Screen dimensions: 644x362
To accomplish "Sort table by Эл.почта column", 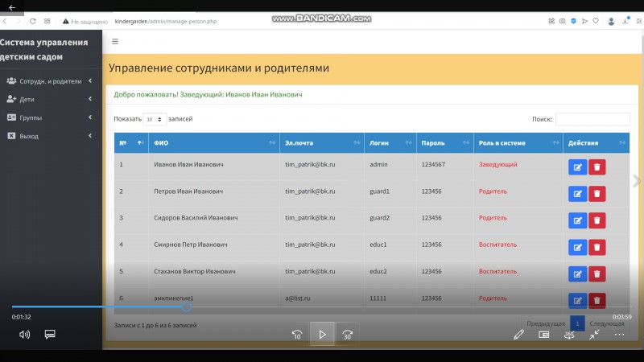I will 322,143.
